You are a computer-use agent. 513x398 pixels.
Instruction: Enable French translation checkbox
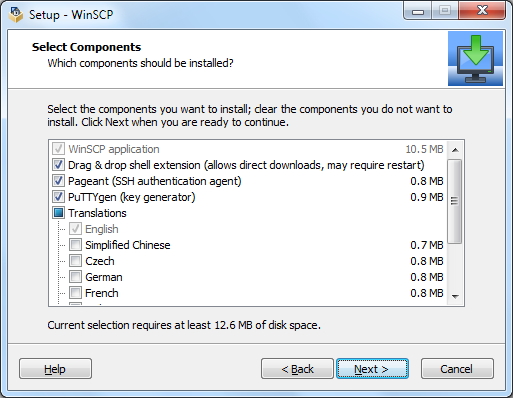click(75, 293)
